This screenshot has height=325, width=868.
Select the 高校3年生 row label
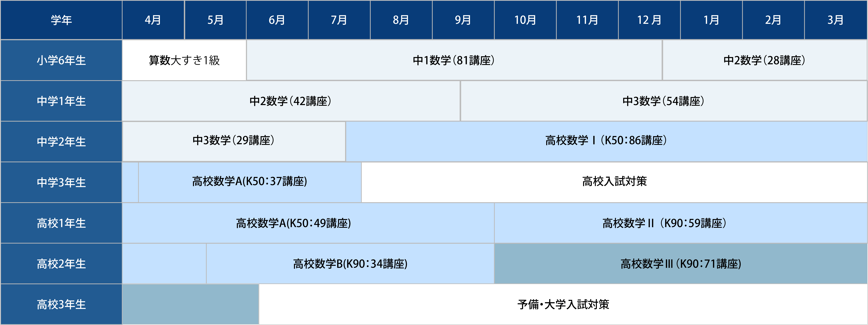coord(61,304)
